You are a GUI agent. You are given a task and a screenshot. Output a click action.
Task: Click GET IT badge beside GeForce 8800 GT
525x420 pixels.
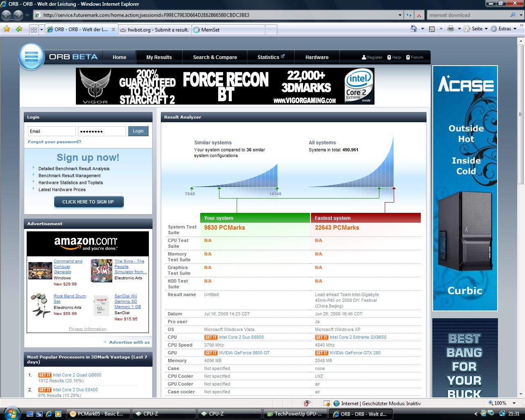coord(211,353)
